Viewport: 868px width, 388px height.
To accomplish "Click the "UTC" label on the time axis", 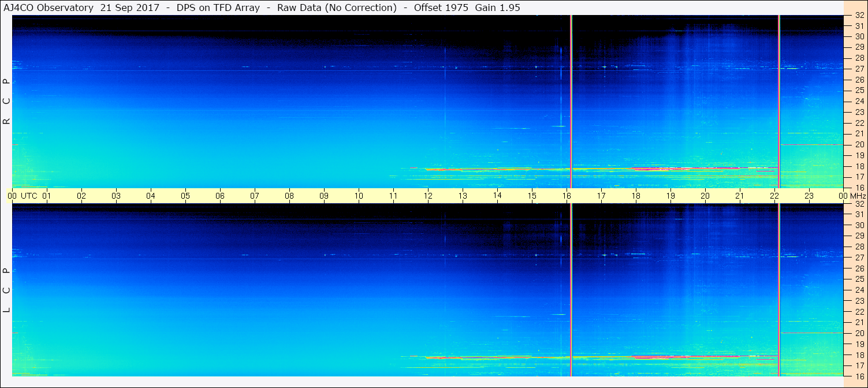I will [29, 196].
